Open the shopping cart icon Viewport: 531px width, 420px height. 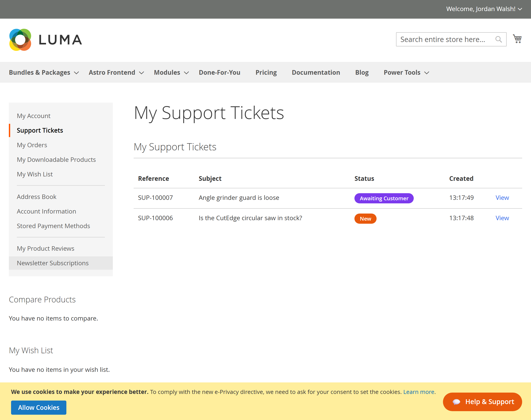point(517,39)
